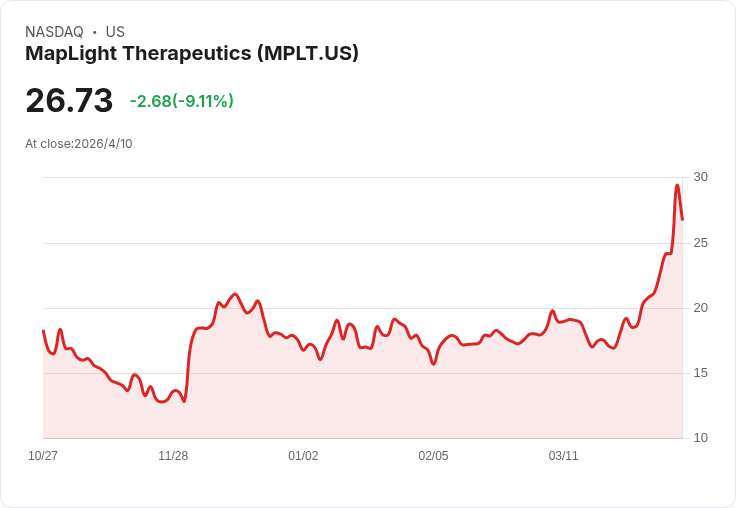This screenshot has height=508, width=736.
Task: Click the MapLight Therapeutics (MPLT.US) title
Action: tap(192, 54)
